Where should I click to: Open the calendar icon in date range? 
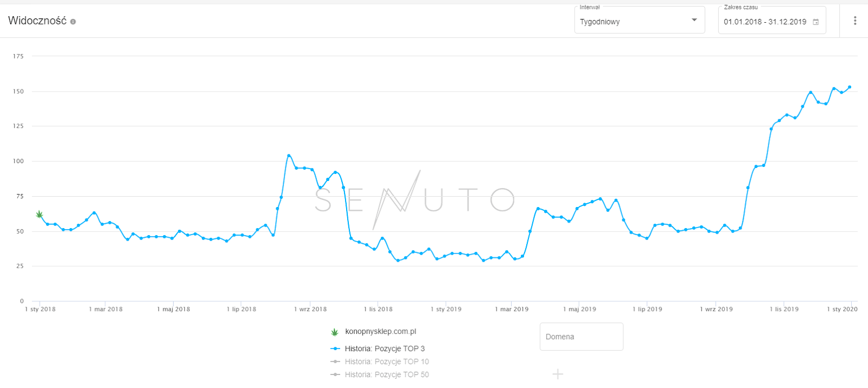tap(815, 22)
